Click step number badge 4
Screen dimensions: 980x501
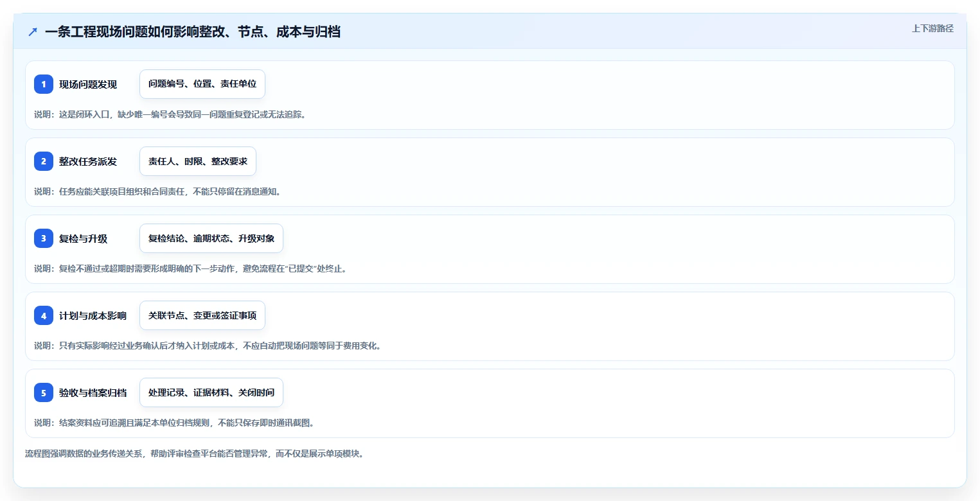[x=44, y=315]
